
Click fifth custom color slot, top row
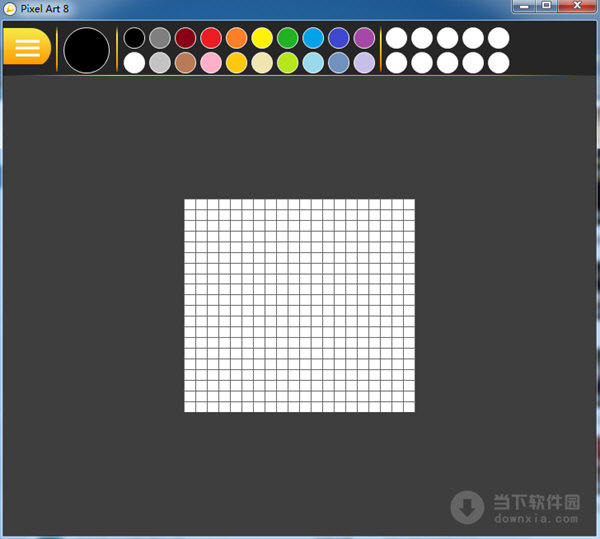(x=499, y=38)
